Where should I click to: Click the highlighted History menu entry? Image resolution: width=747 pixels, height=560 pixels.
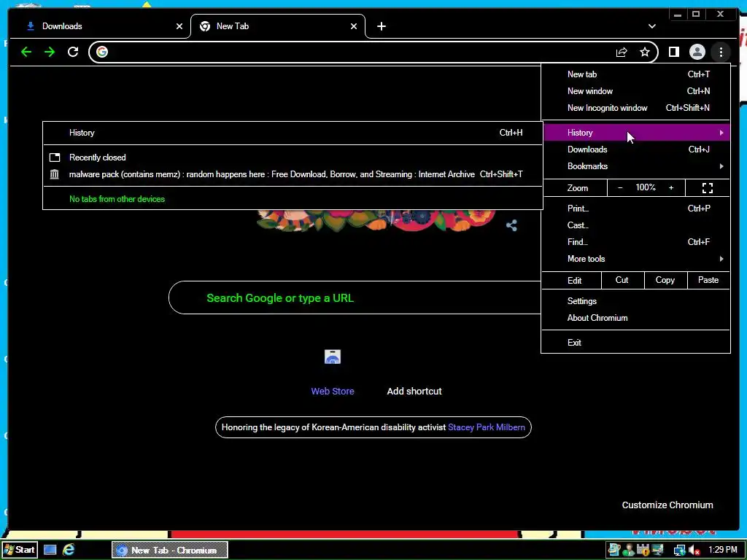pos(636,133)
